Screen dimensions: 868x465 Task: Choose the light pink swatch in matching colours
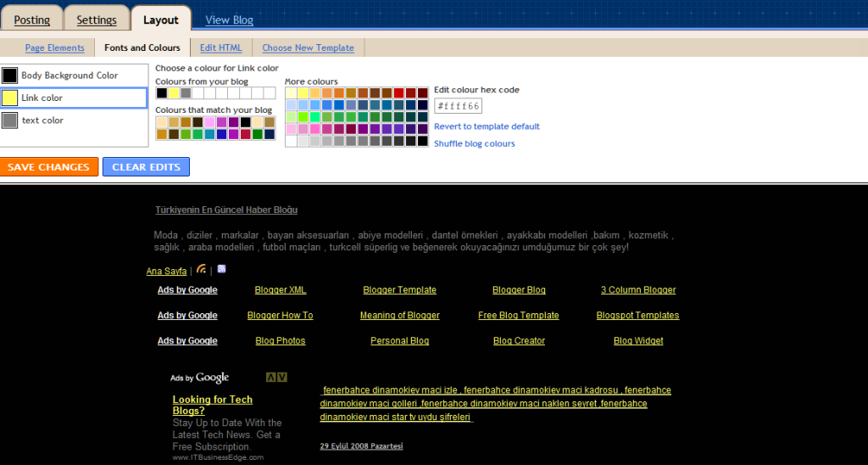click(210, 122)
